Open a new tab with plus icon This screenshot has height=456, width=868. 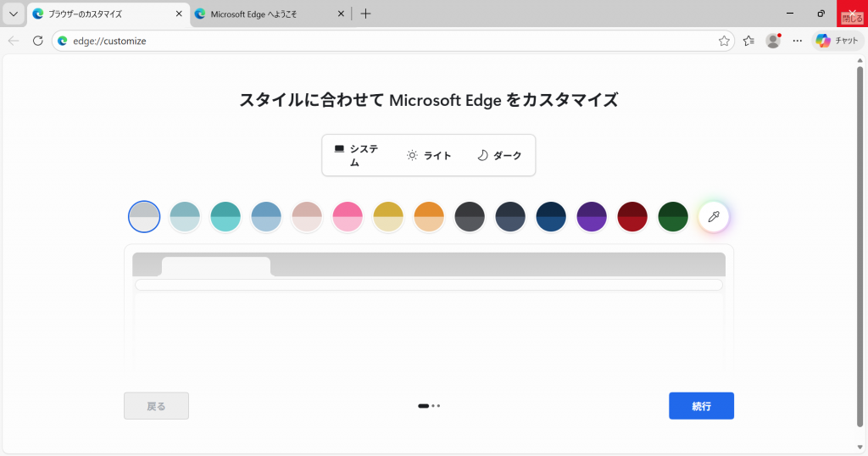[x=365, y=14]
